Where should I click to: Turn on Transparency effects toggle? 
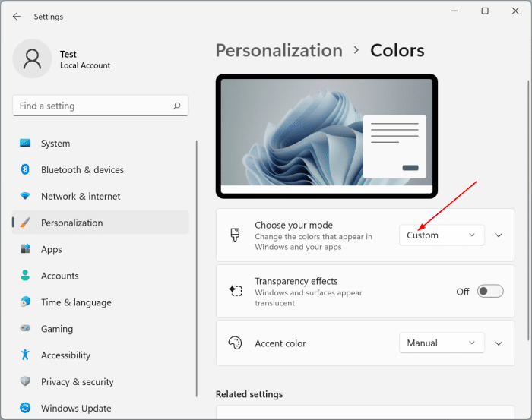(x=490, y=291)
